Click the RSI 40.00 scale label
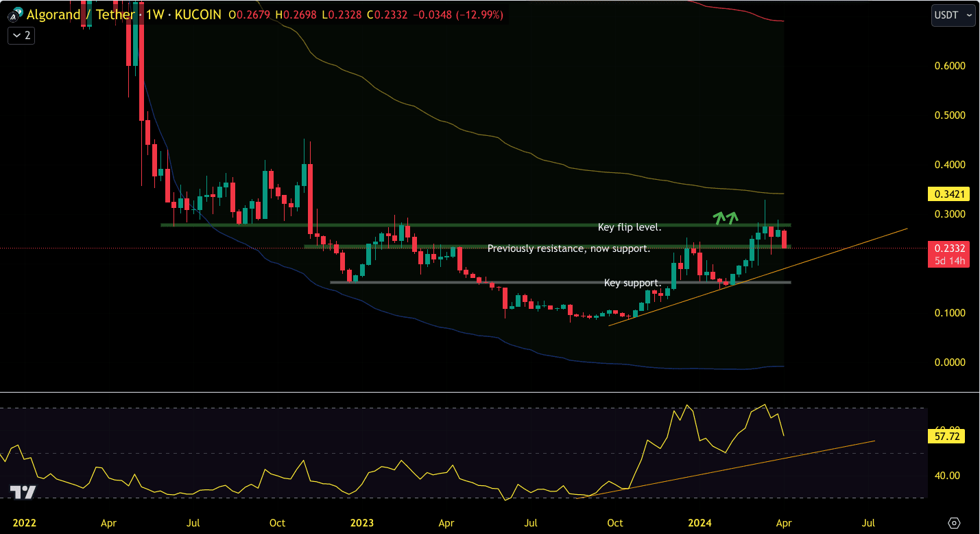Screen dimensions: 980x534 947,475
